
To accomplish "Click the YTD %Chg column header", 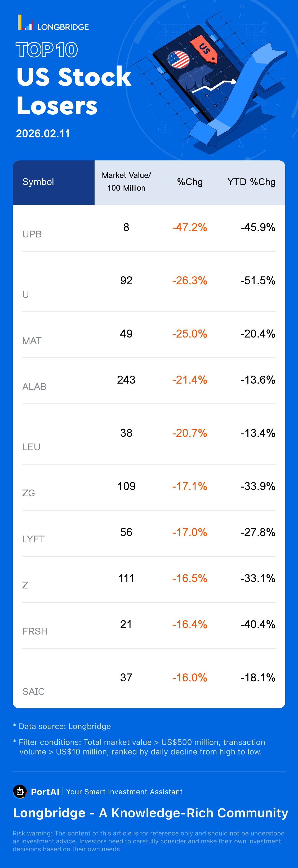I will 251,182.
